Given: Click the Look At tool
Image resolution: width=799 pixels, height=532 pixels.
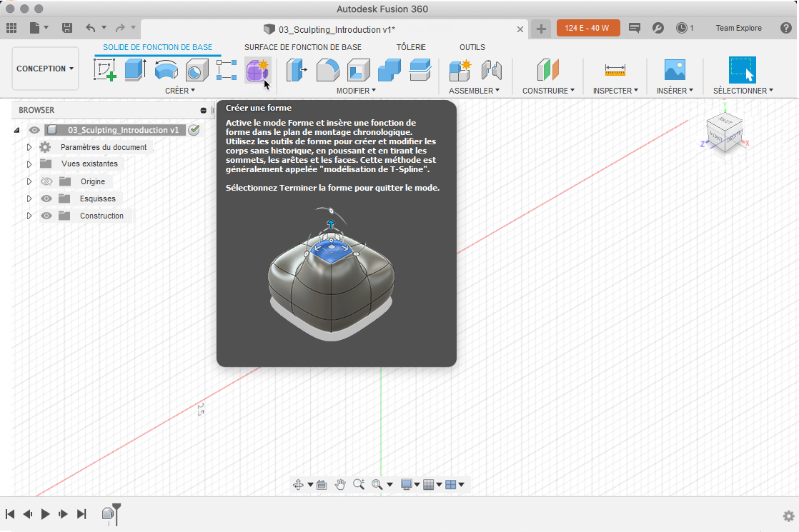Looking at the screenshot, I should click(x=322, y=485).
